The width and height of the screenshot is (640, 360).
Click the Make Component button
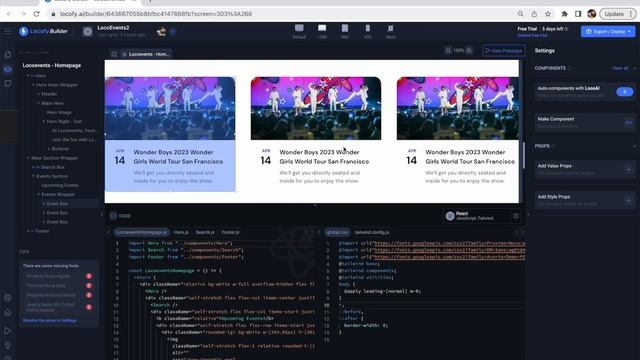point(584,122)
